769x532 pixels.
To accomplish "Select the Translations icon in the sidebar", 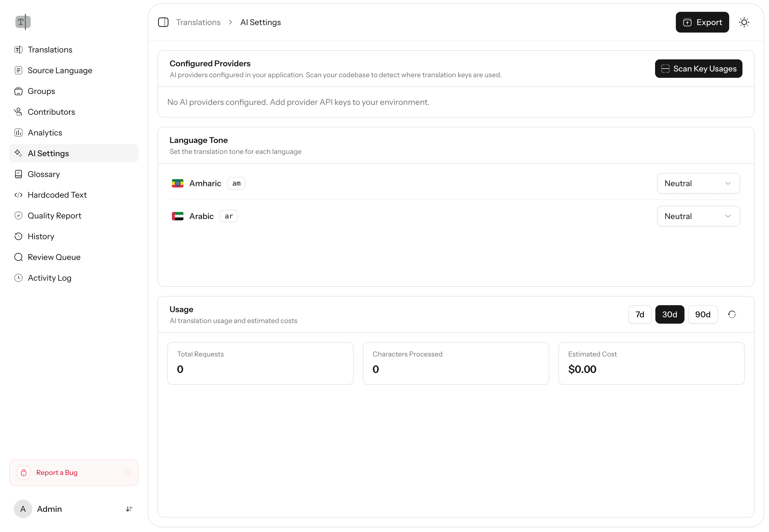I will coord(18,49).
